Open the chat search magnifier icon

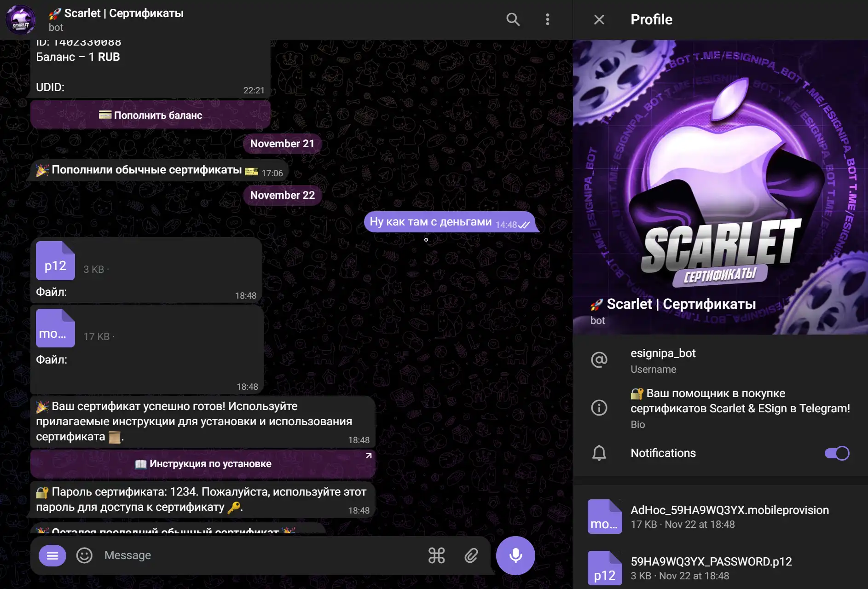513,19
